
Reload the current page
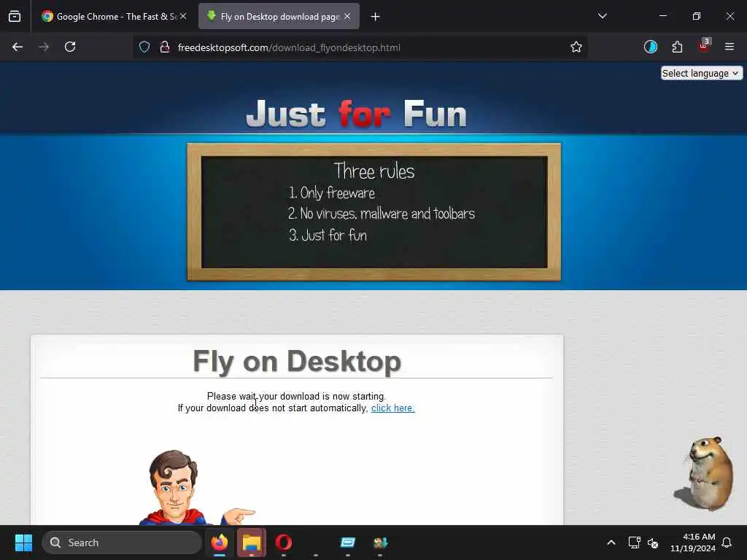[x=70, y=47]
